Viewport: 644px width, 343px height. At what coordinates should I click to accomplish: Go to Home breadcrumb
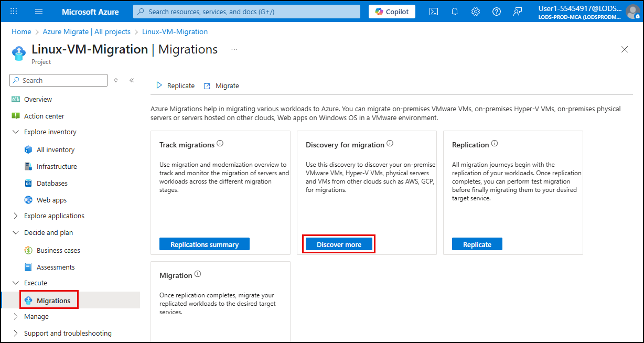[22, 31]
